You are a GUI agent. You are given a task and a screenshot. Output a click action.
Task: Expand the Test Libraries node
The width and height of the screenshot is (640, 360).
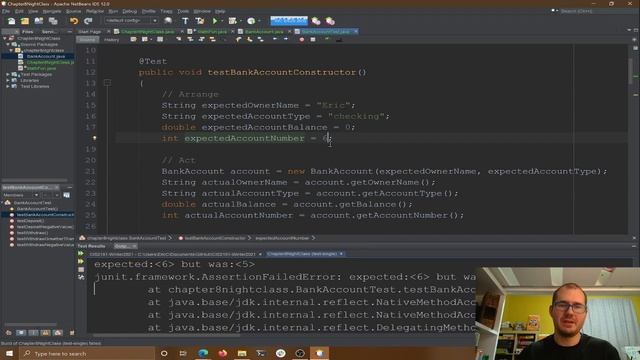pos(8,86)
